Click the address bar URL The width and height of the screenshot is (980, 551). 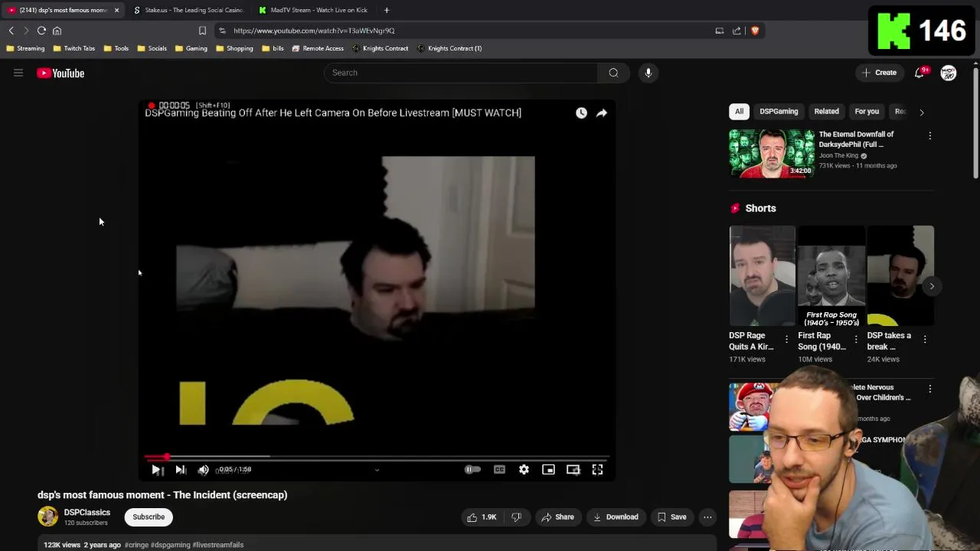pos(314,31)
